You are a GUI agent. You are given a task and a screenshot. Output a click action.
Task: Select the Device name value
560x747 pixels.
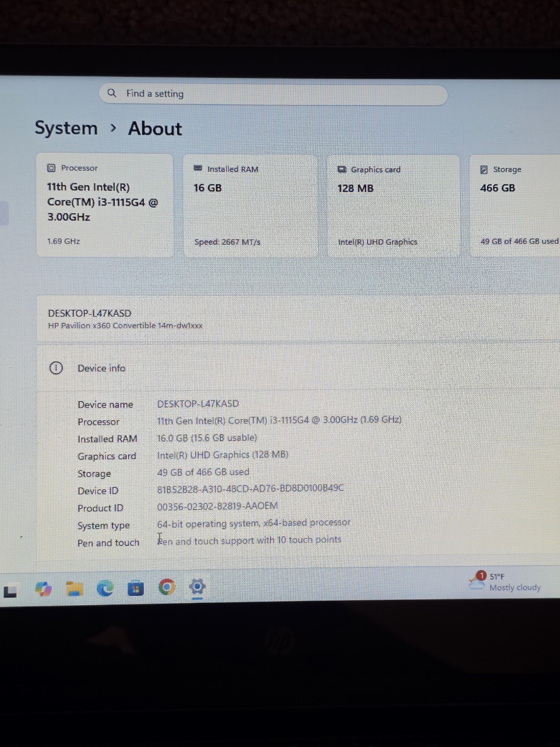(x=198, y=403)
